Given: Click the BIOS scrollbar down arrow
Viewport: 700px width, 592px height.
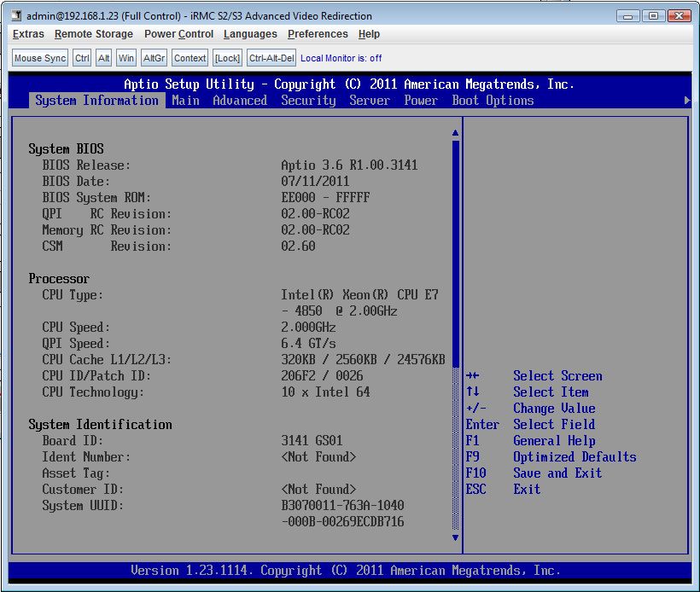Looking at the screenshot, I should [x=455, y=537].
